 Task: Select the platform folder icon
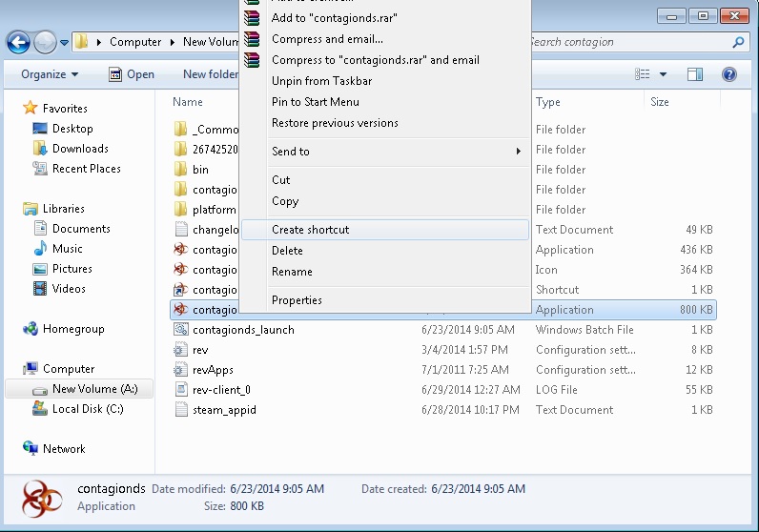click(x=180, y=209)
